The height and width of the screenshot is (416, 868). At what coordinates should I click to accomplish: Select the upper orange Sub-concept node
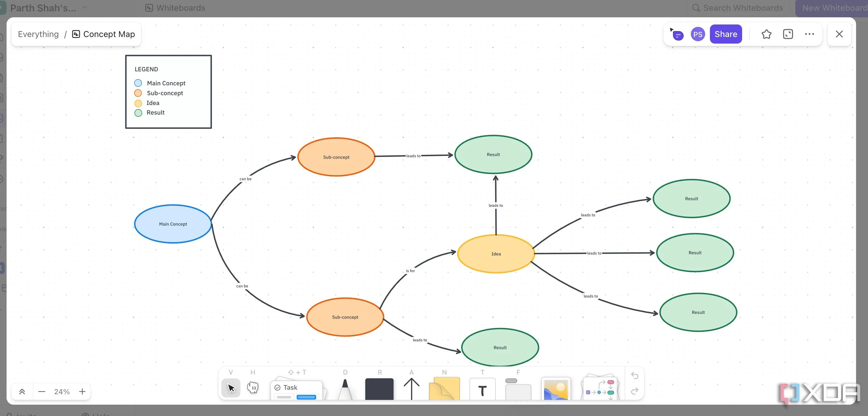coord(336,157)
